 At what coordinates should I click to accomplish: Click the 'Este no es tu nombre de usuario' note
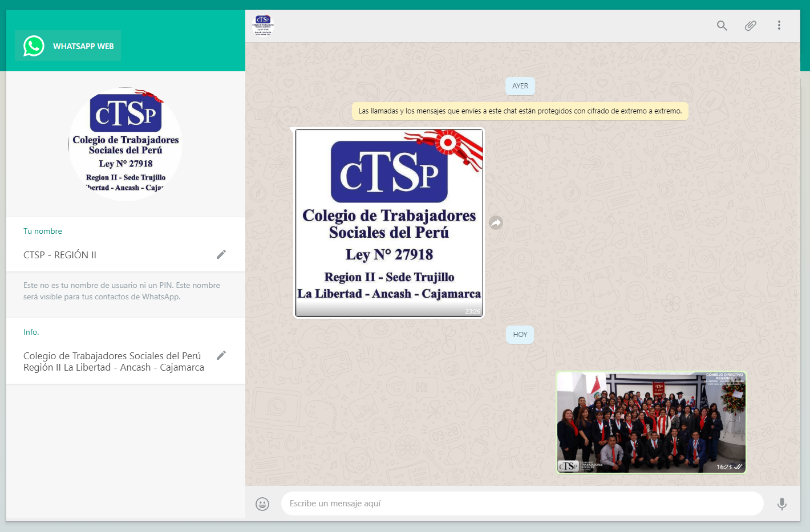[x=121, y=291]
